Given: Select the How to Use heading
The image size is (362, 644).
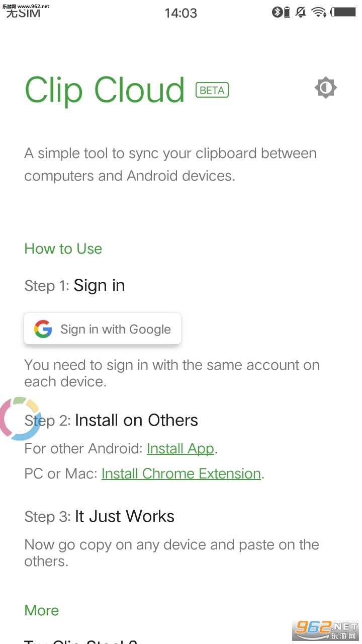Looking at the screenshot, I should click(63, 249).
